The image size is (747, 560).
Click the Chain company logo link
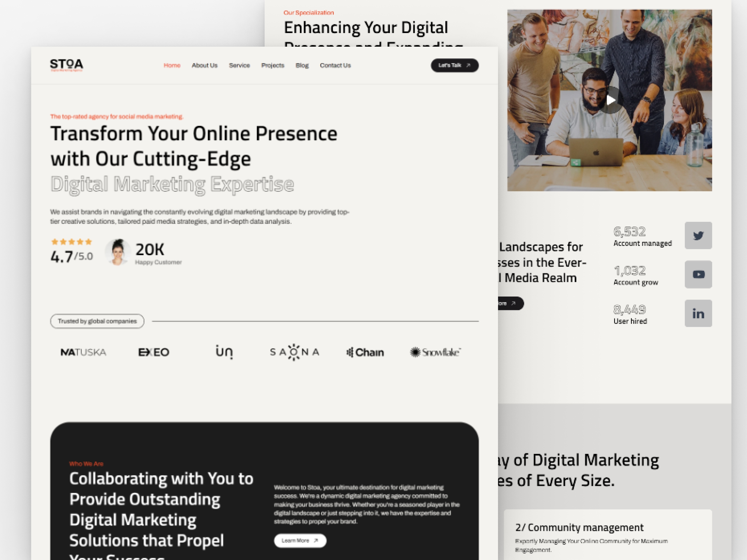pos(365,352)
